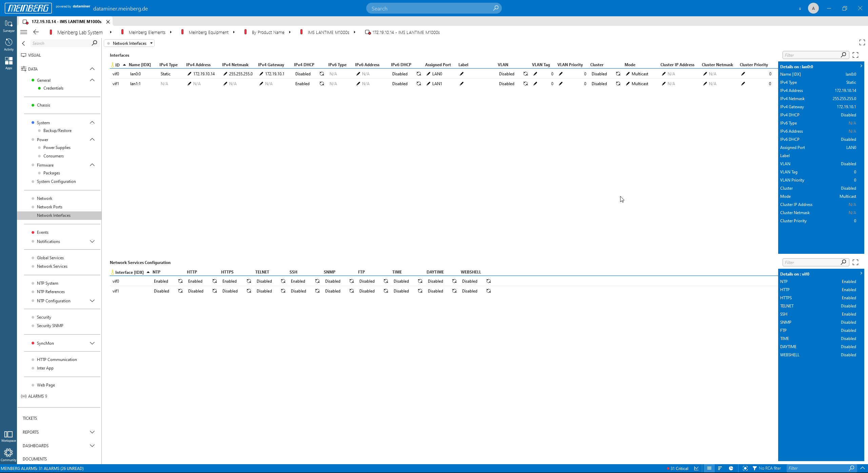Click 31 Critical alarm indicator
The image size is (868, 473).
click(x=677, y=468)
